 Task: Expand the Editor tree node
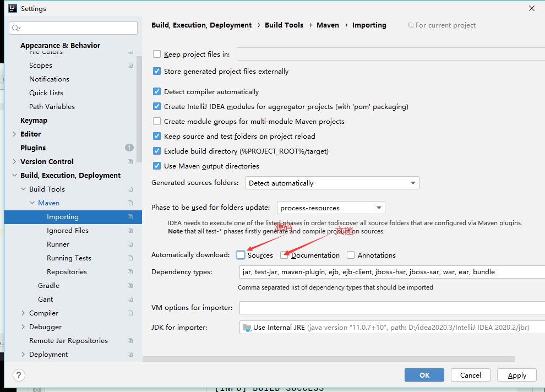[x=14, y=134]
